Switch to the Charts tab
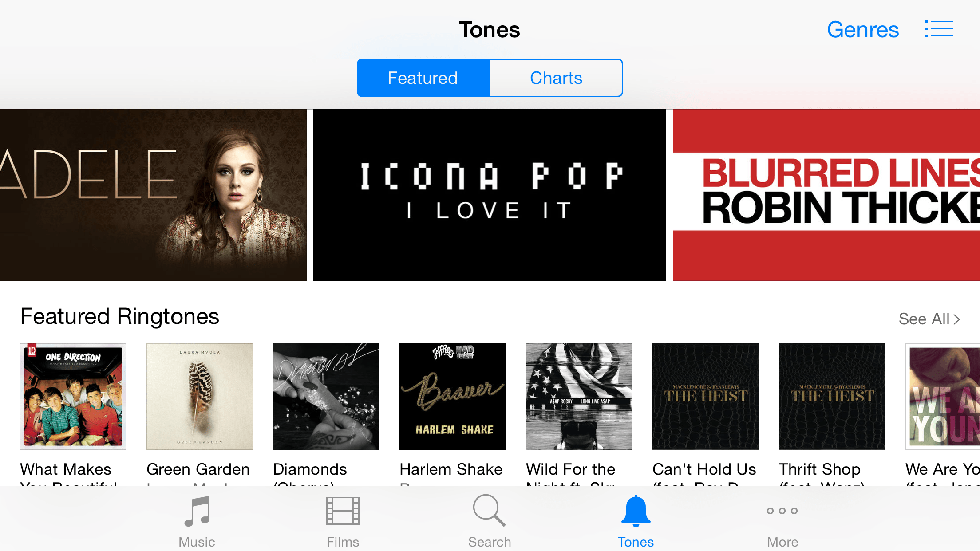Viewport: 980px width, 551px height. coord(556,78)
